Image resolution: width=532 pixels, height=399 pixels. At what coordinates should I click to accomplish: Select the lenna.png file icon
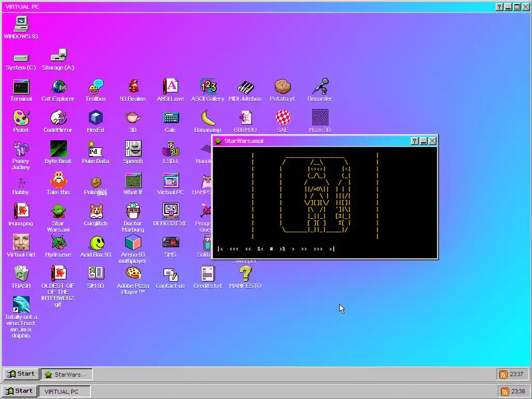[21, 211]
